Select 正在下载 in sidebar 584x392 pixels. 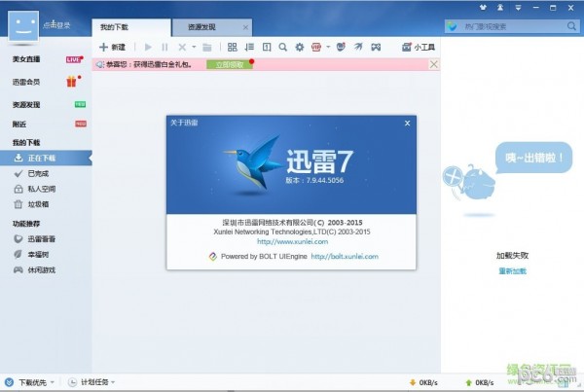[x=46, y=158]
